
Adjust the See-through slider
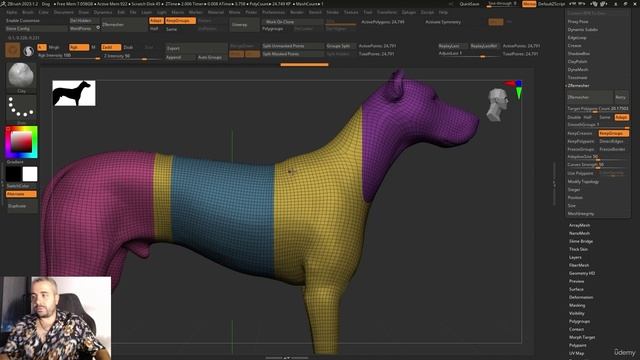coord(503,4)
